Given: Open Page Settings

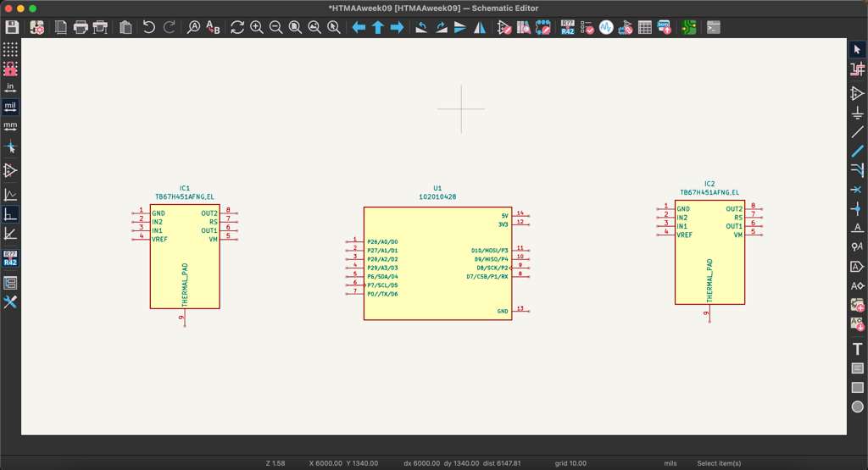Looking at the screenshot, I should [x=61, y=27].
